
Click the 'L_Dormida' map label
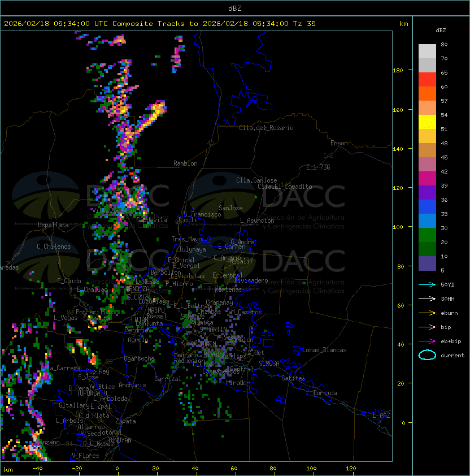coord(321,393)
